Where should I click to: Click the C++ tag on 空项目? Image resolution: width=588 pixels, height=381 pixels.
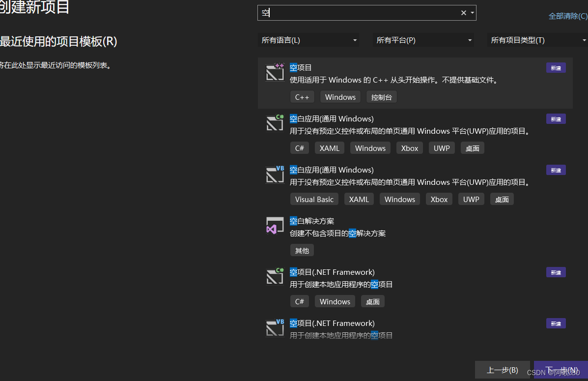(x=302, y=97)
